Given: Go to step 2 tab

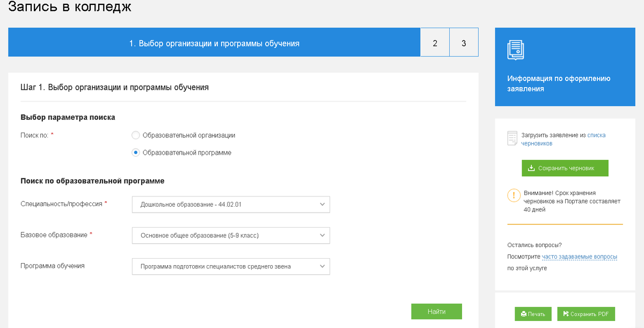Looking at the screenshot, I should 435,43.
